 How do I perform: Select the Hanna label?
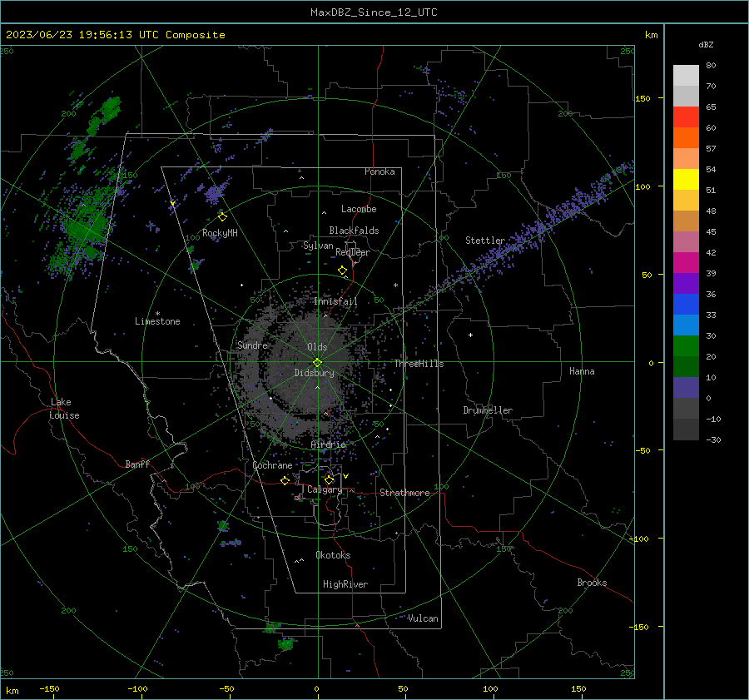coord(582,371)
